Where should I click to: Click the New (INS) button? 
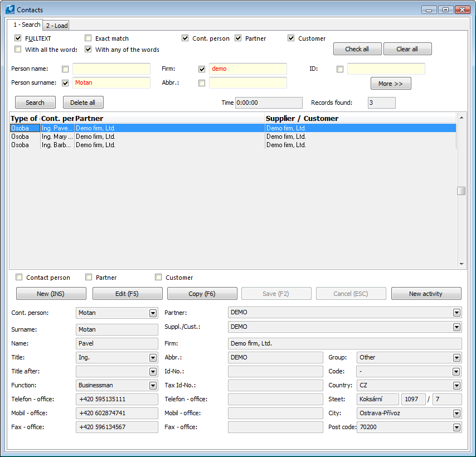click(x=51, y=294)
